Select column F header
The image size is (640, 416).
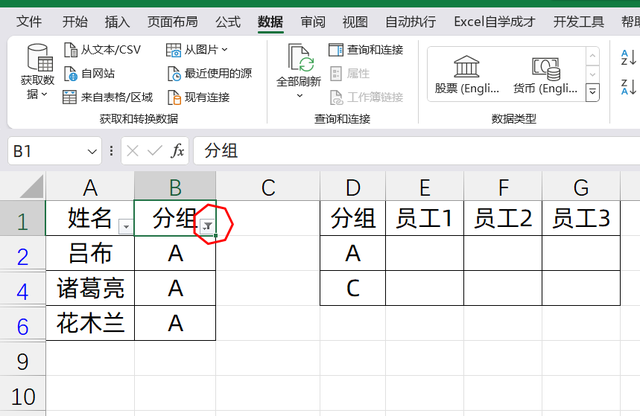tap(503, 187)
